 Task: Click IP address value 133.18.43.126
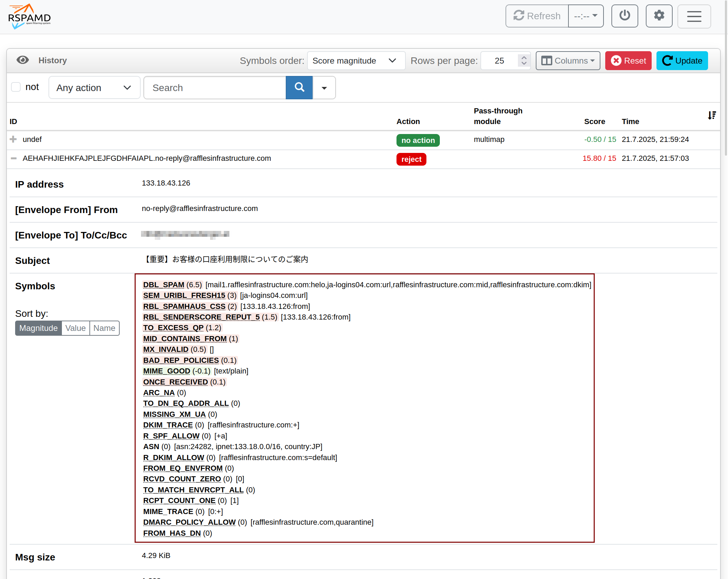(x=166, y=183)
